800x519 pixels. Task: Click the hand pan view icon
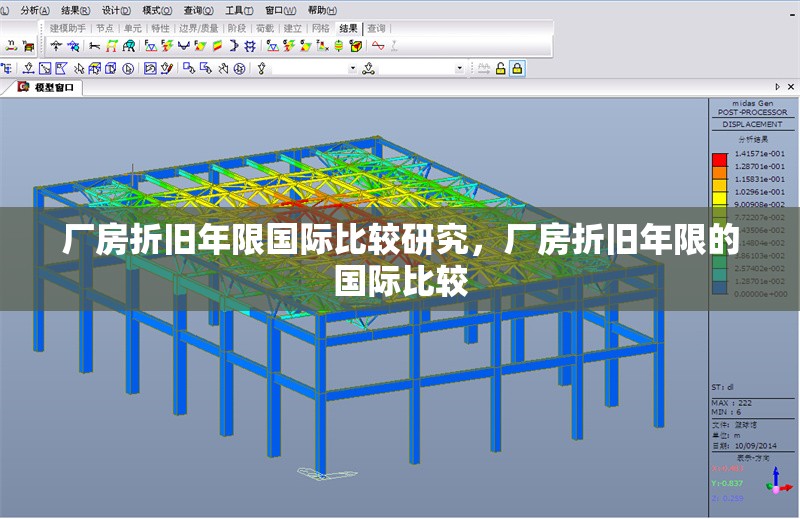click(x=223, y=68)
